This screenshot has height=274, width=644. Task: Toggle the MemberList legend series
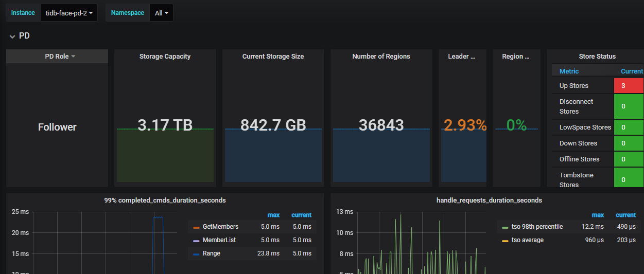tap(219, 240)
